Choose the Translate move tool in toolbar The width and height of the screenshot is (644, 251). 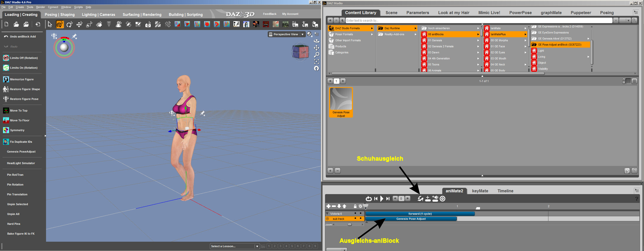tap(79, 24)
